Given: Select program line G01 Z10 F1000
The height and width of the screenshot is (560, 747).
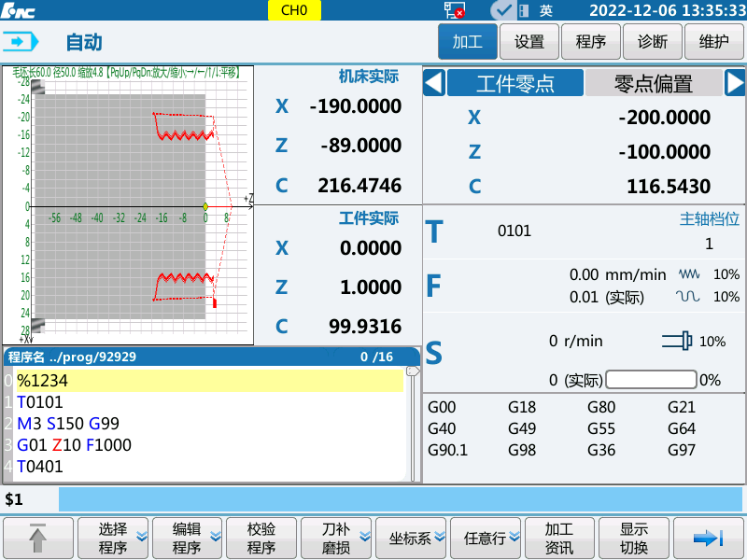Looking at the screenshot, I should click(x=74, y=445).
